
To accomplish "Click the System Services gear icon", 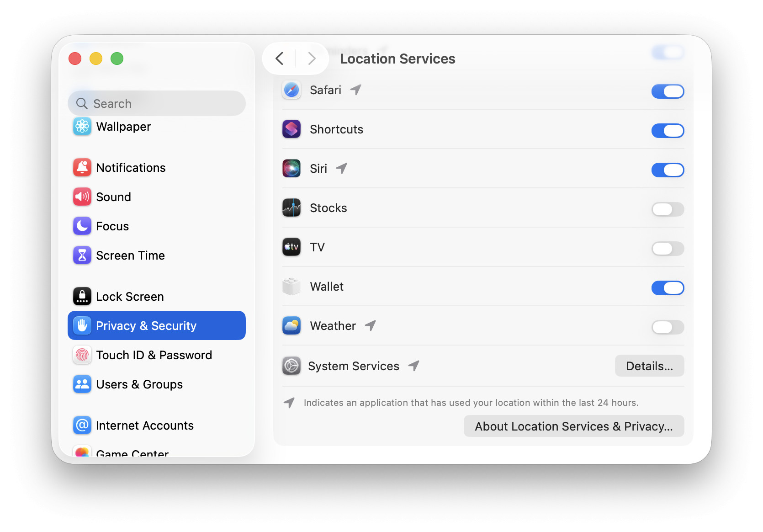I will [291, 366].
